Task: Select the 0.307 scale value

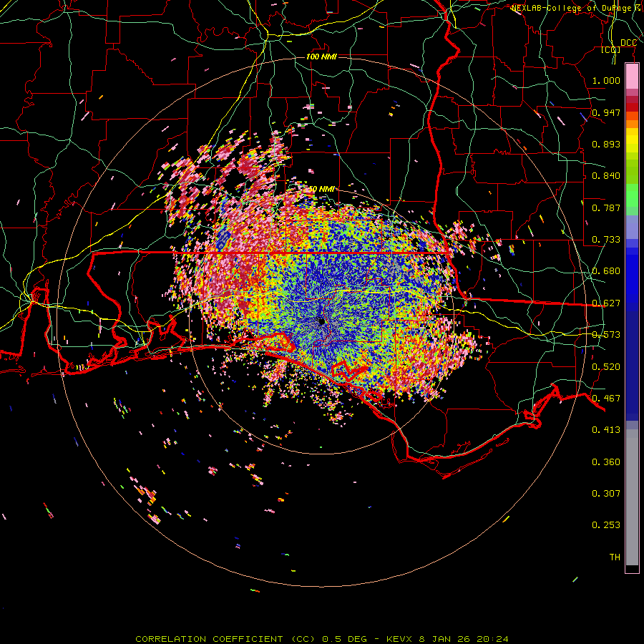Action: click(606, 494)
